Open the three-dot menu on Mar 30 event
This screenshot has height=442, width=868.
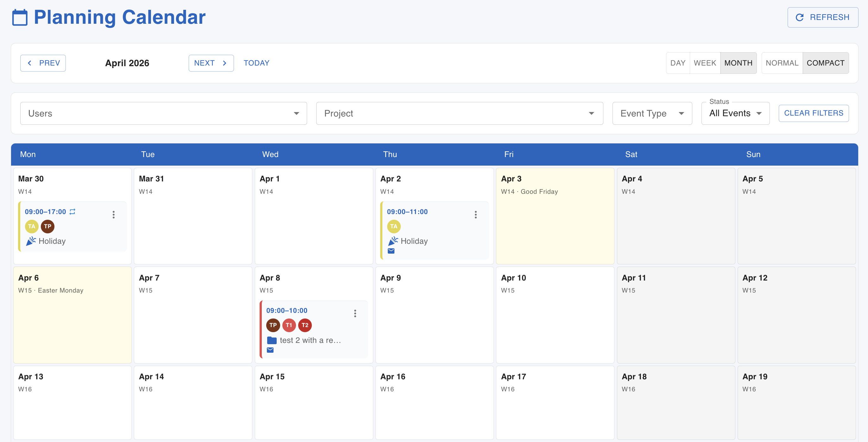[114, 214]
